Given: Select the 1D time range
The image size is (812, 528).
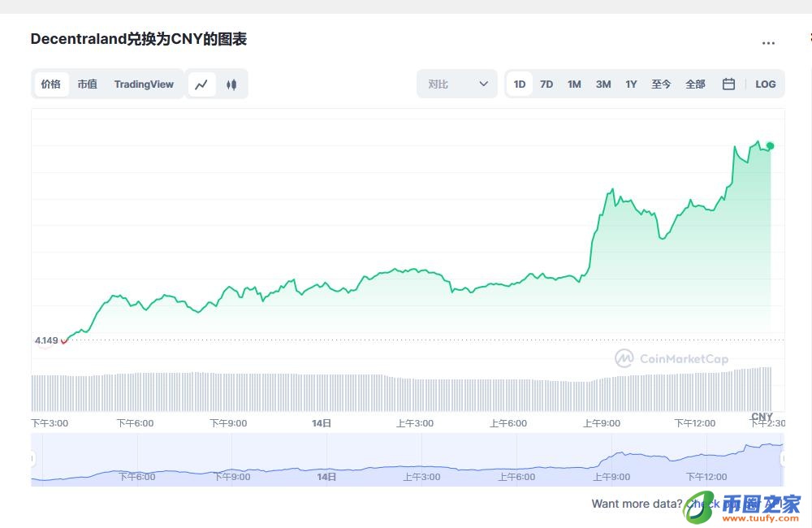Looking at the screenshot, I should 520,84.
